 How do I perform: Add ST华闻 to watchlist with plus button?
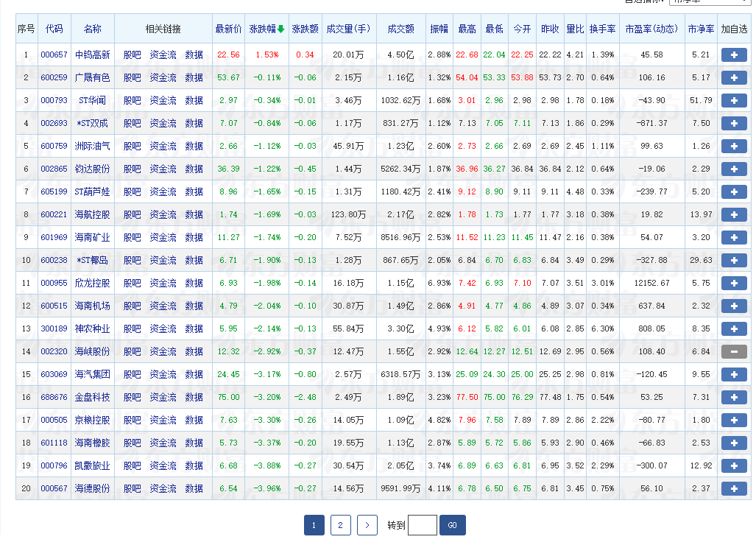(734, 101)
